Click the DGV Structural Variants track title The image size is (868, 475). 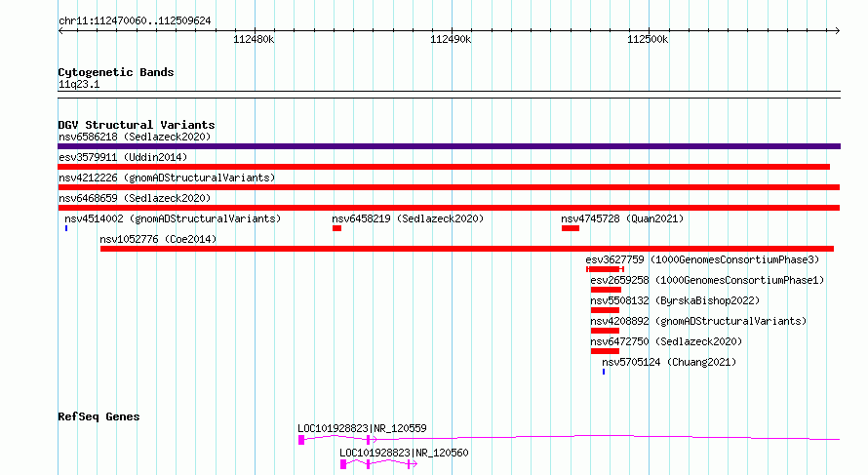point(137,125)
